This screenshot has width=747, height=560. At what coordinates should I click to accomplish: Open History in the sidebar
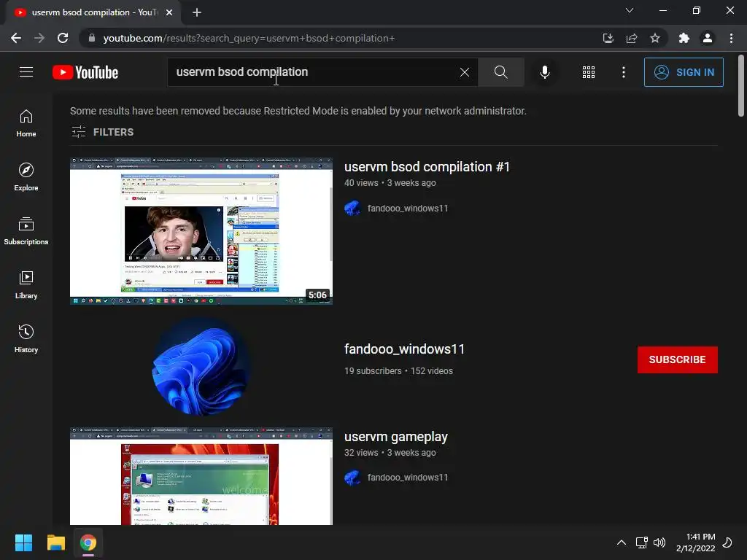point(26,338)
